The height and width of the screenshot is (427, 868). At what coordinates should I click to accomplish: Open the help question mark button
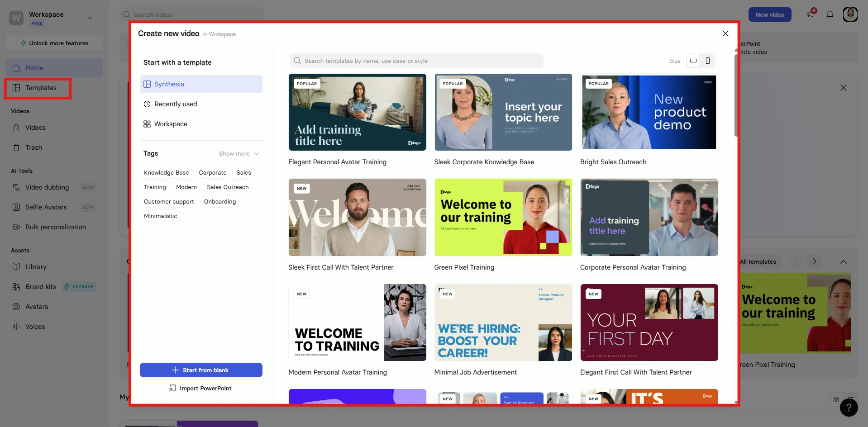849,408
